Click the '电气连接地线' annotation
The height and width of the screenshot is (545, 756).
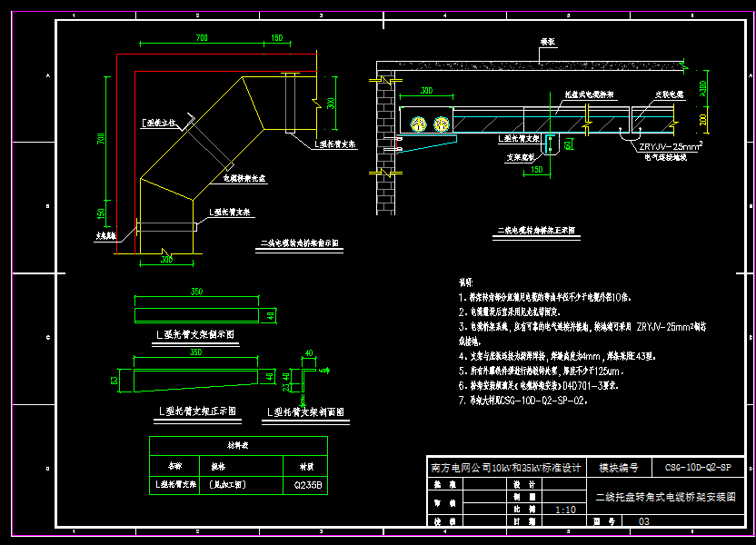(x=666, y=157)
